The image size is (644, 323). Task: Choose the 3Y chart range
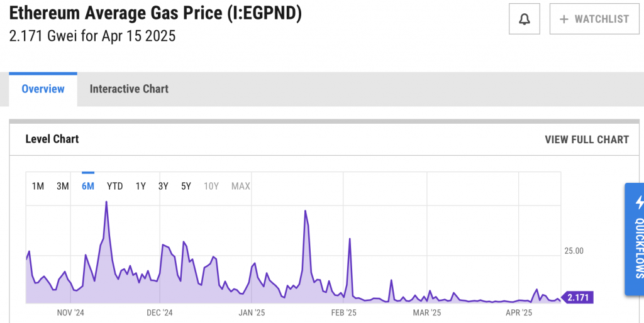pyautogui.click(x=164, y=186)
